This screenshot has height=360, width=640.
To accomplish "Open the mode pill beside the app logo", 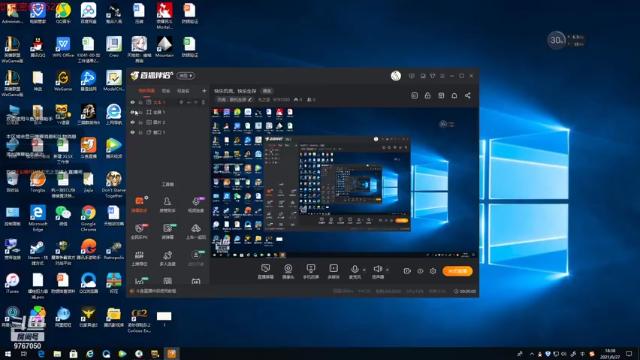I will point(186,76).
